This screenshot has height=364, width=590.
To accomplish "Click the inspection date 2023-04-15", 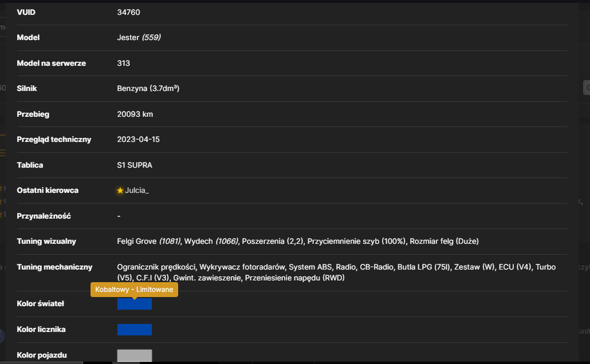I will (138, 139).
